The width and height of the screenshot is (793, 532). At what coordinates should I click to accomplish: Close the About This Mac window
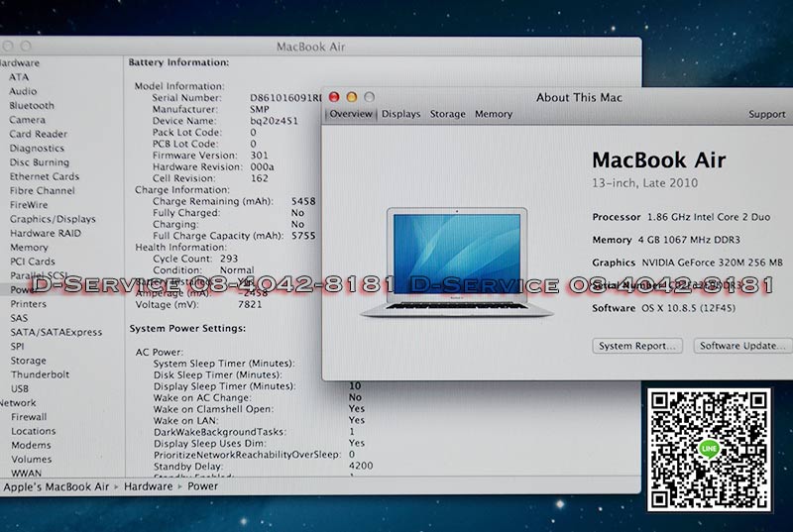[x=334, y=97]
